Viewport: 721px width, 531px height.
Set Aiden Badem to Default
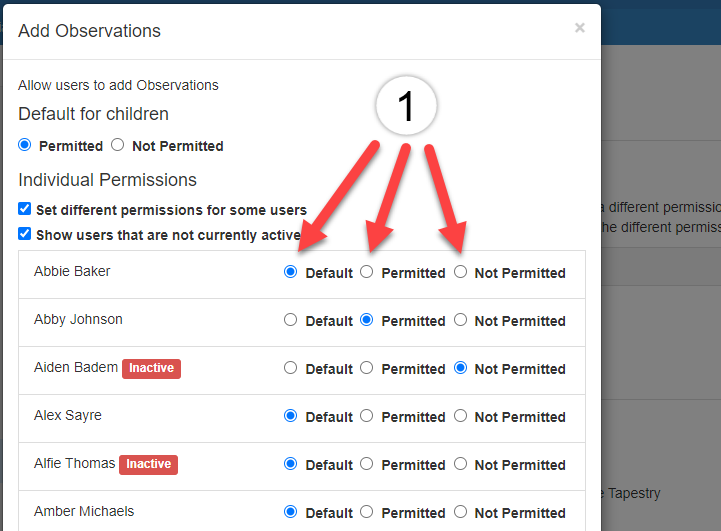(290, 368)
